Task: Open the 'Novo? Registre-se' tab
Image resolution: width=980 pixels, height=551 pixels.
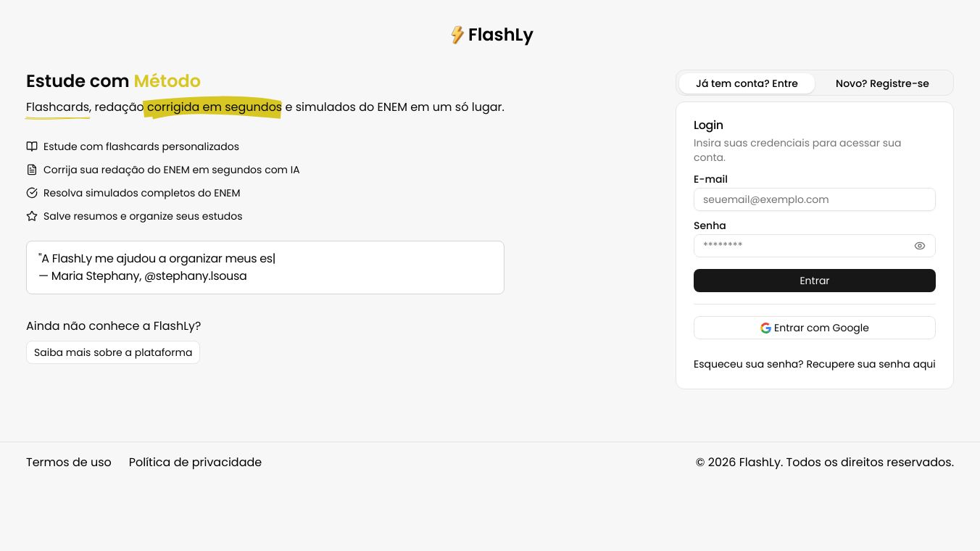Action: (882, 83)
